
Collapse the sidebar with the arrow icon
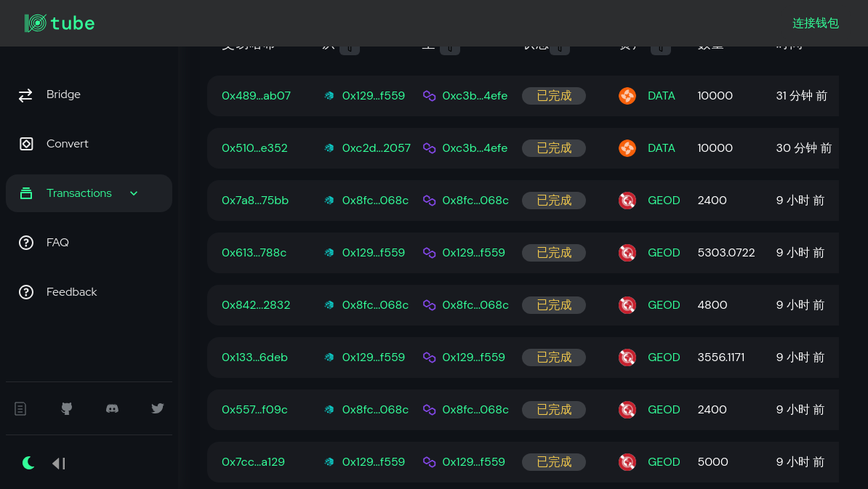59,463
